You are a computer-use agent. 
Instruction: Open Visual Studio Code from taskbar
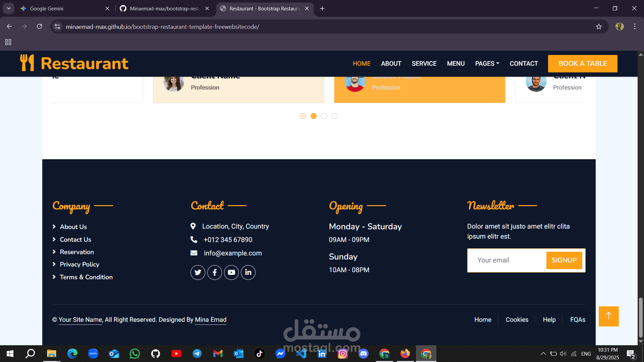pos(301,354)
